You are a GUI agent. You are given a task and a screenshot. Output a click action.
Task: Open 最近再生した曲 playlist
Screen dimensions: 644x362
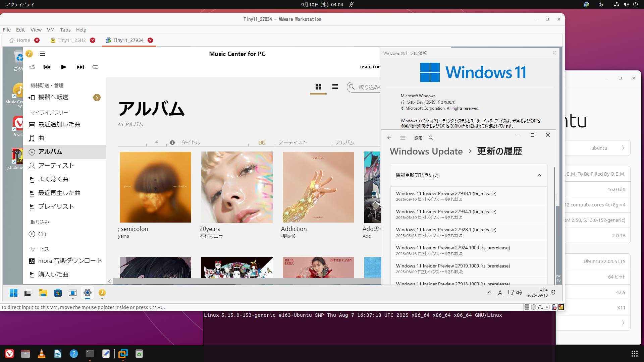[x=64, y=193]
